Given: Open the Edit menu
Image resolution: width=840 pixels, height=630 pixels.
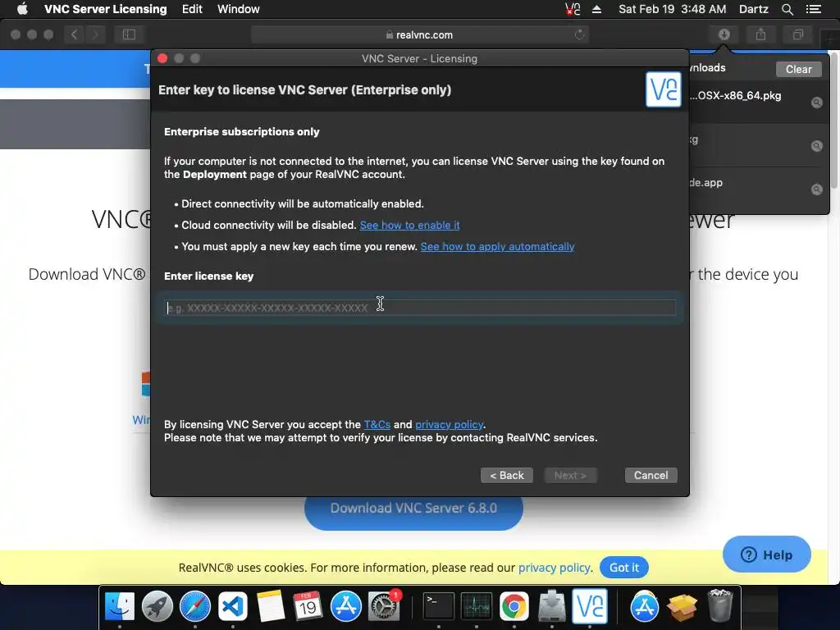Looking at the screenshot, I should coord(192,9).
